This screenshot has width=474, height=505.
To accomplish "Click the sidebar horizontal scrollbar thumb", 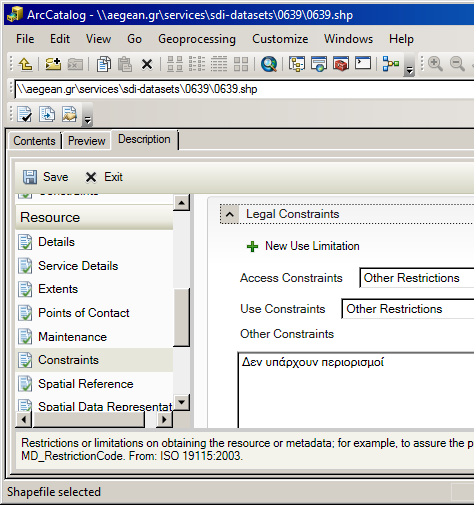I will click(89, 419).
